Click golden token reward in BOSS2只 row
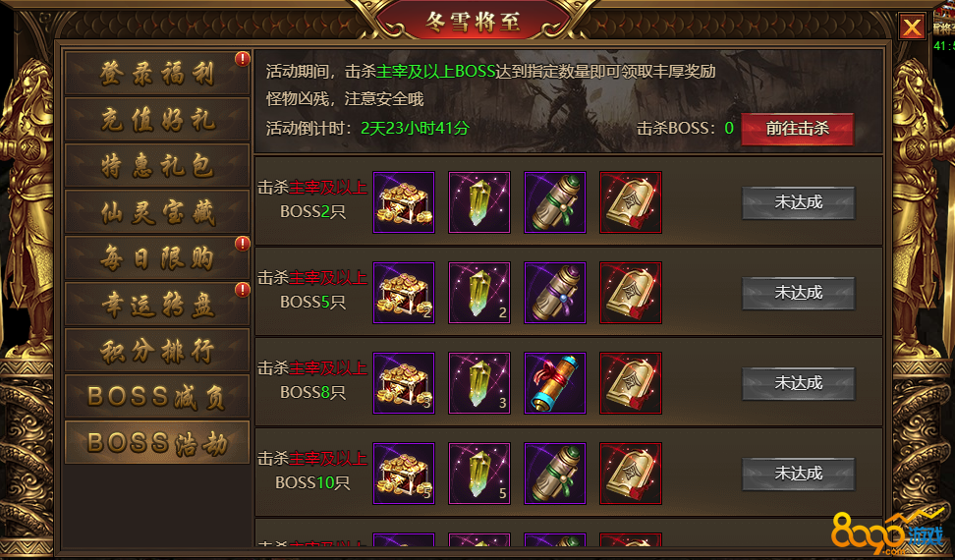Screen dimensions: 955x560 tap(631, 202)
